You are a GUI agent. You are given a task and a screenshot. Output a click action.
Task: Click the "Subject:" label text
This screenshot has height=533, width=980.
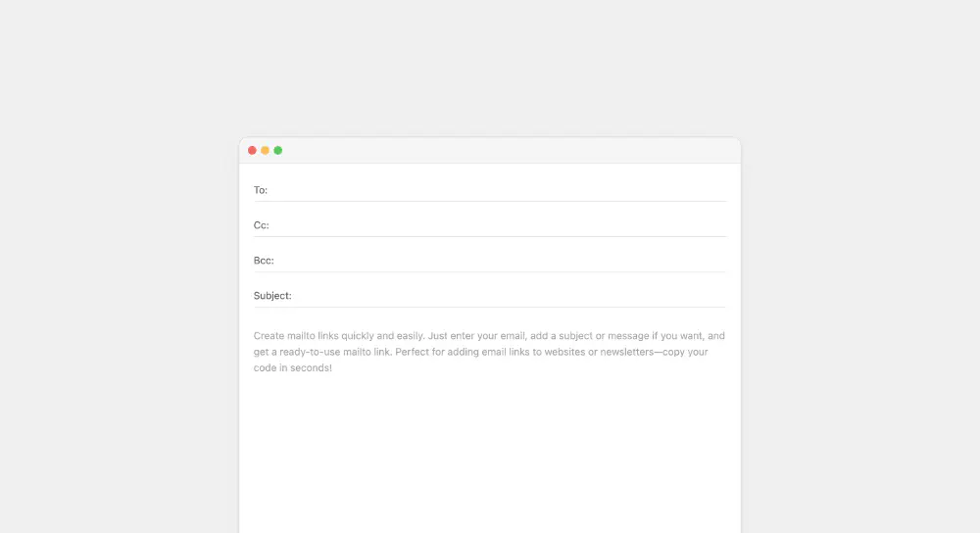click(272, 296)
